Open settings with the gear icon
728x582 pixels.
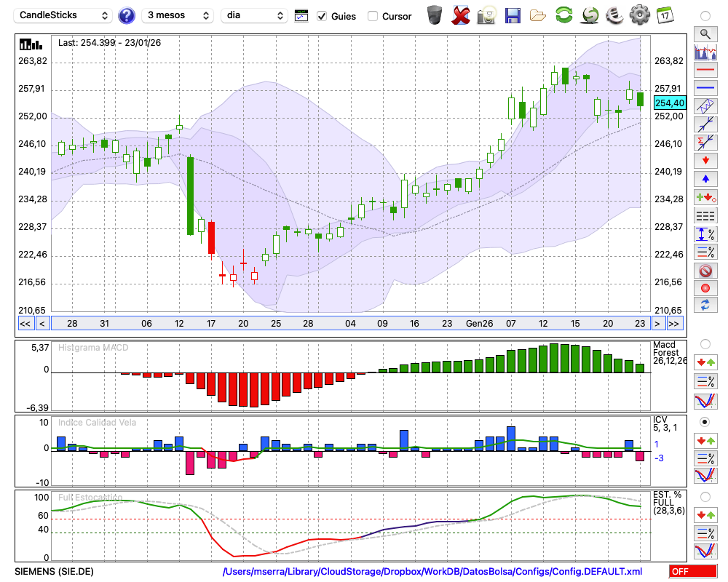click(639, 15)
